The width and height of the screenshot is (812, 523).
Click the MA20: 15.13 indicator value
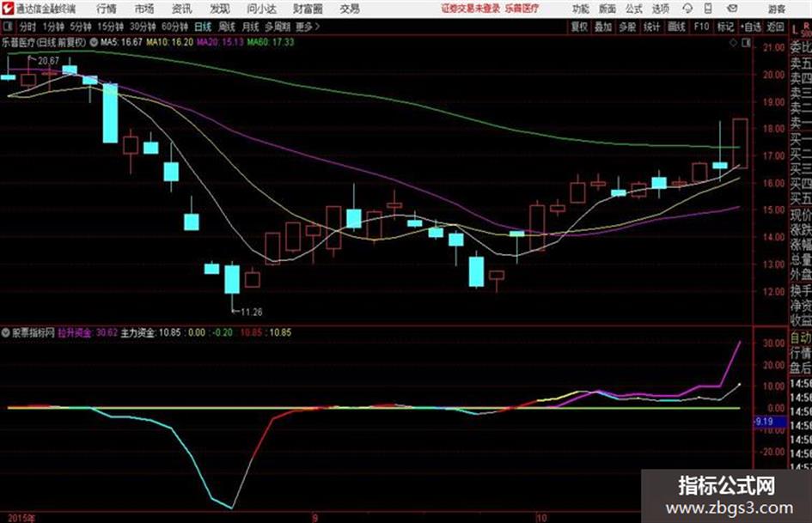point(220,42)
